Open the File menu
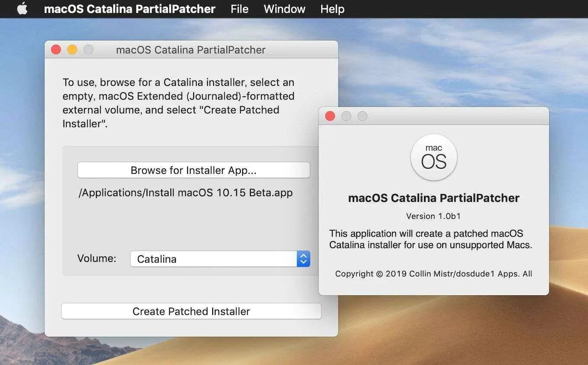Image resolution: width=588 pixels, height=365 pixels. coord(240,9)
